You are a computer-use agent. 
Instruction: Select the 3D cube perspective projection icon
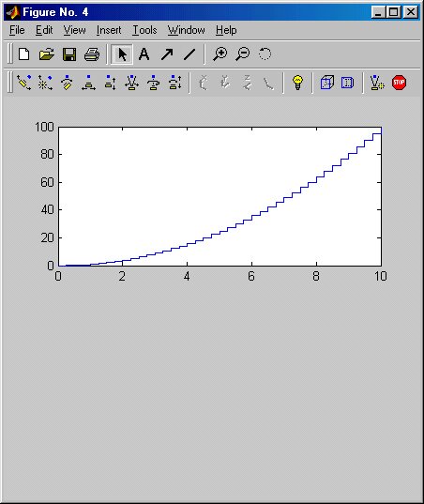coord(327,83)
